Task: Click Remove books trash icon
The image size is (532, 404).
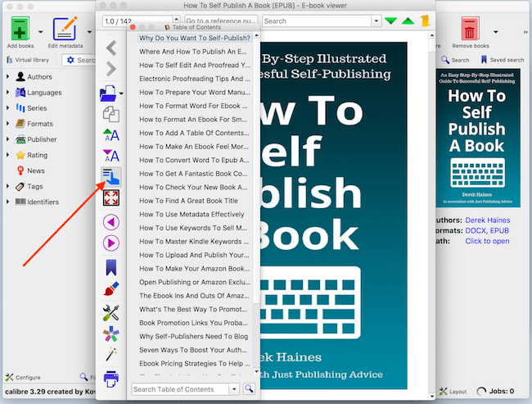Action: click(471, 30)
